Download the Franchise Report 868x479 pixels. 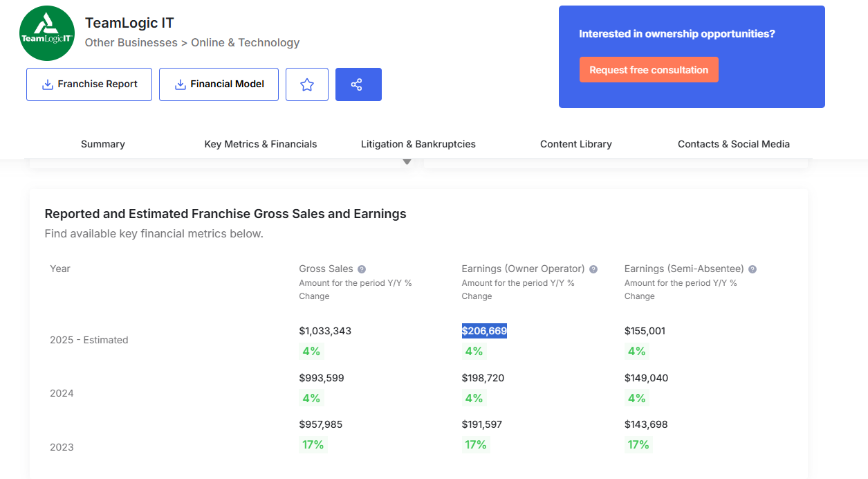tap(89, 84)
